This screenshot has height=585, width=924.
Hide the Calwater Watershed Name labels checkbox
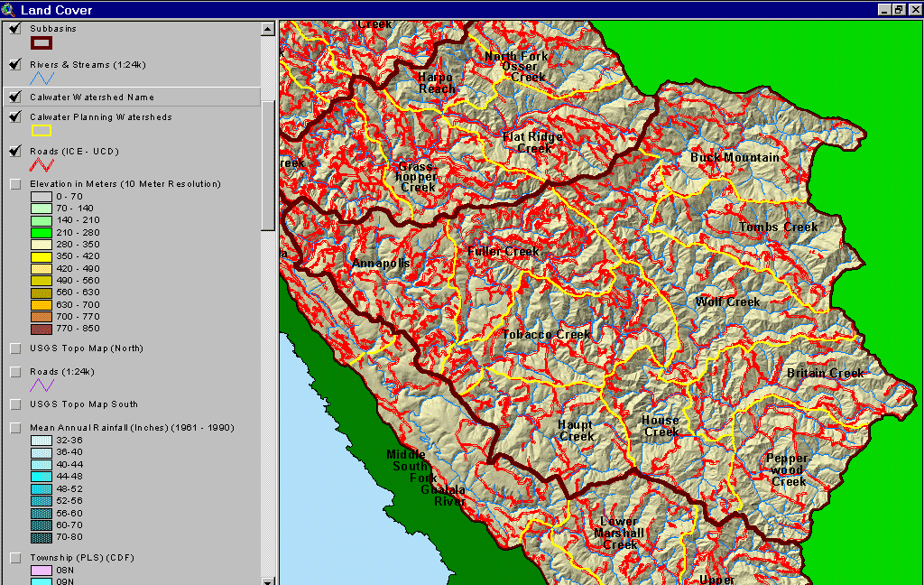[x=15, y=97]
